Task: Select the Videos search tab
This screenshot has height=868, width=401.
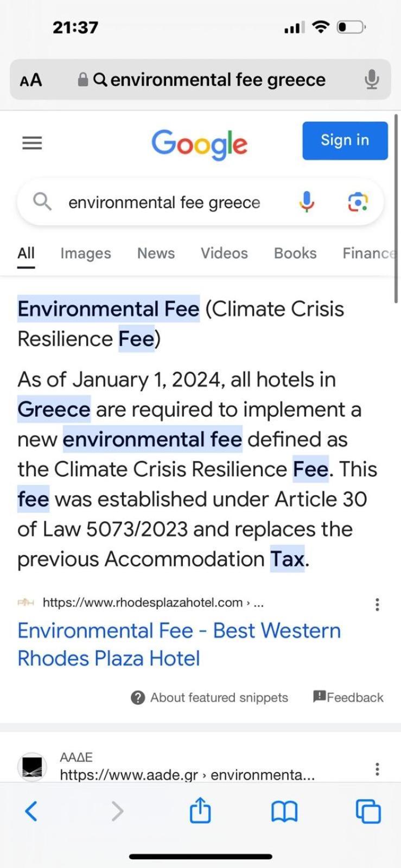Action: pyautogui.click(x=224, y=253)
